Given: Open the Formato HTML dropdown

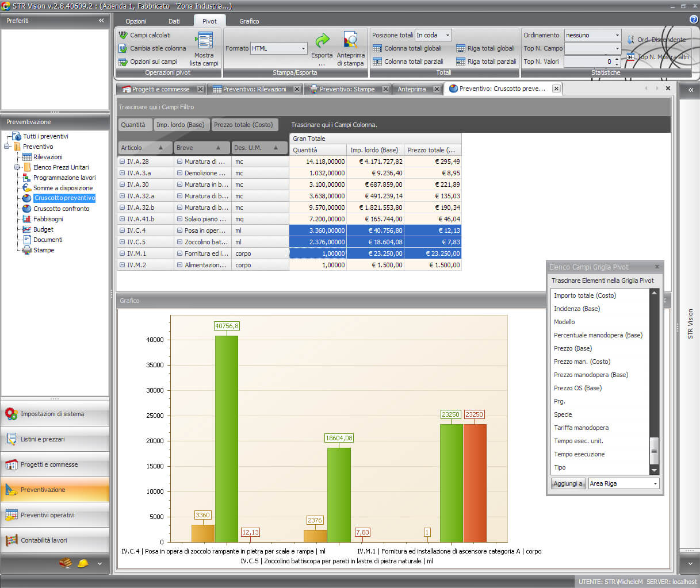Looking at the screenshot, I should coord(303,48).
